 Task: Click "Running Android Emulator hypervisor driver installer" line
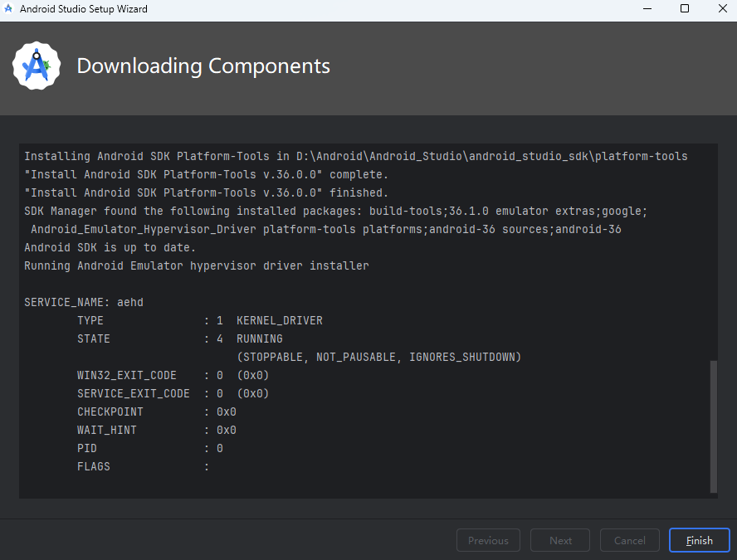point(197,265)
